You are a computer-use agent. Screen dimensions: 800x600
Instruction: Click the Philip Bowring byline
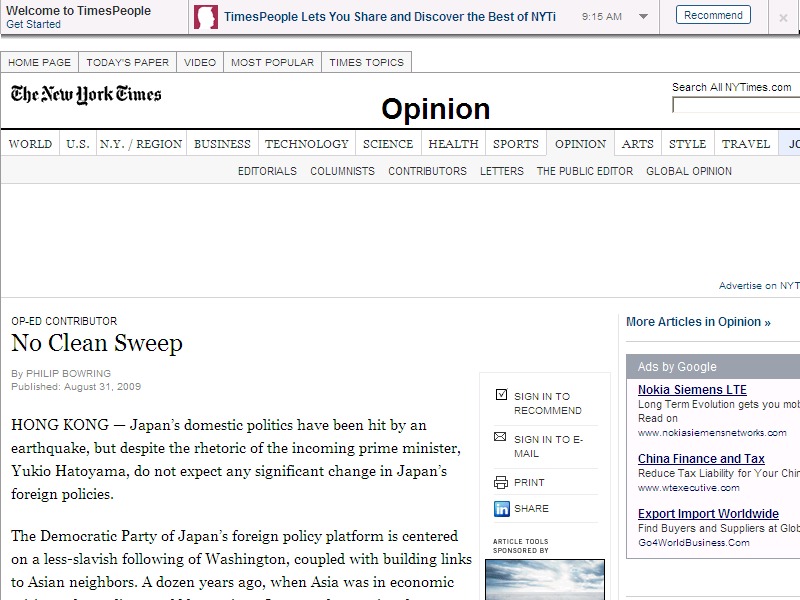click(x=68, y=373)
